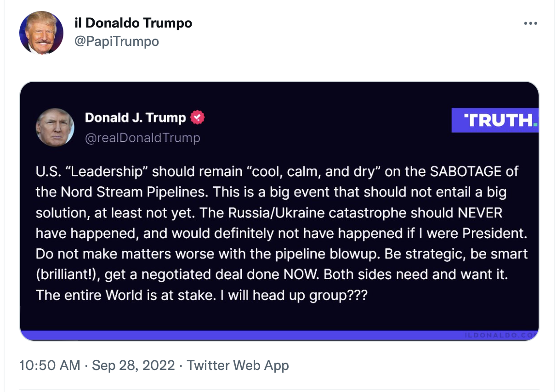
Task: Click the "(brilliant!)" text in the image
Action: click(68, 274)
